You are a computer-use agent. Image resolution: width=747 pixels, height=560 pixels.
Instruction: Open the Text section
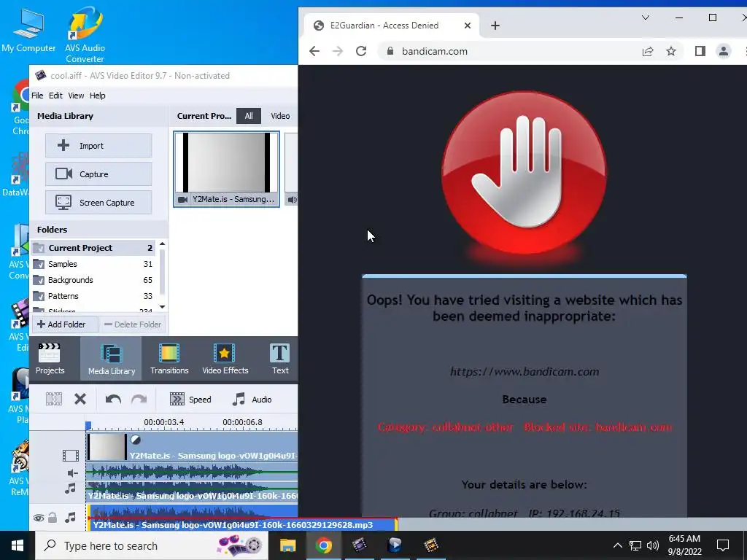279,359
